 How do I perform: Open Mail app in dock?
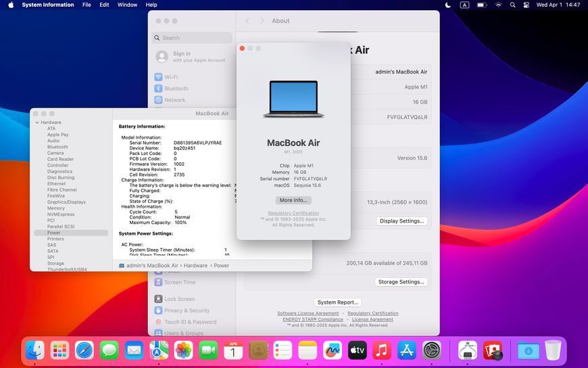[x=134, y=350]
